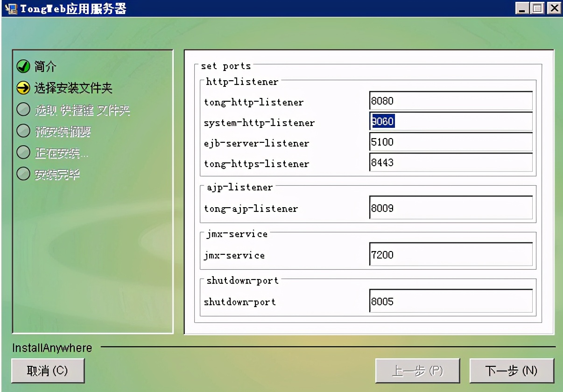Maximize the TongWeb installer window

coord(538,8)
